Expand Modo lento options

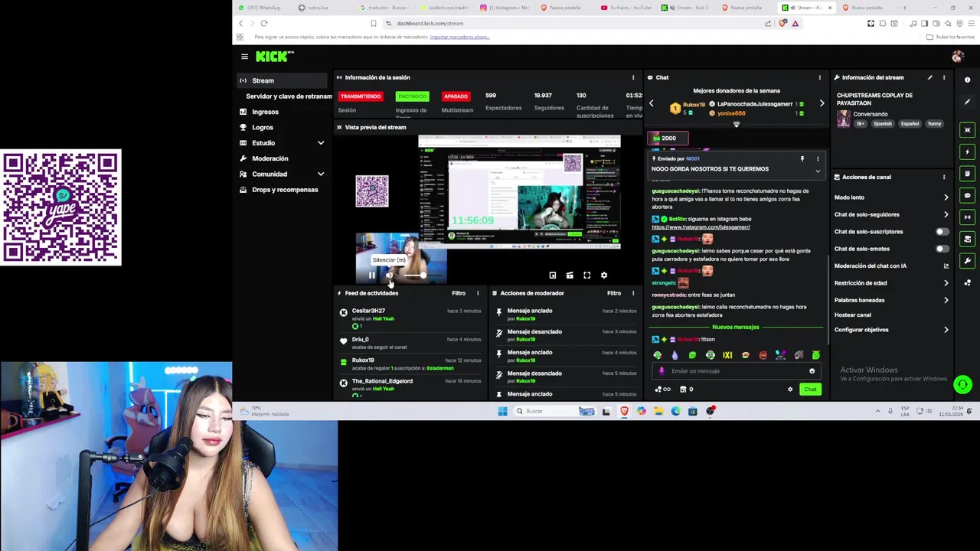tap(946, 197)
